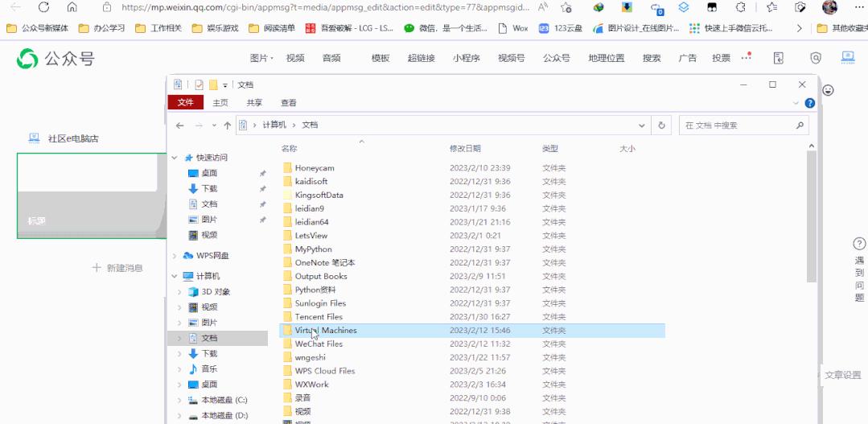Click the browser home icon
This screenshot has width=868, height=424.
click(x=72, y=7)
